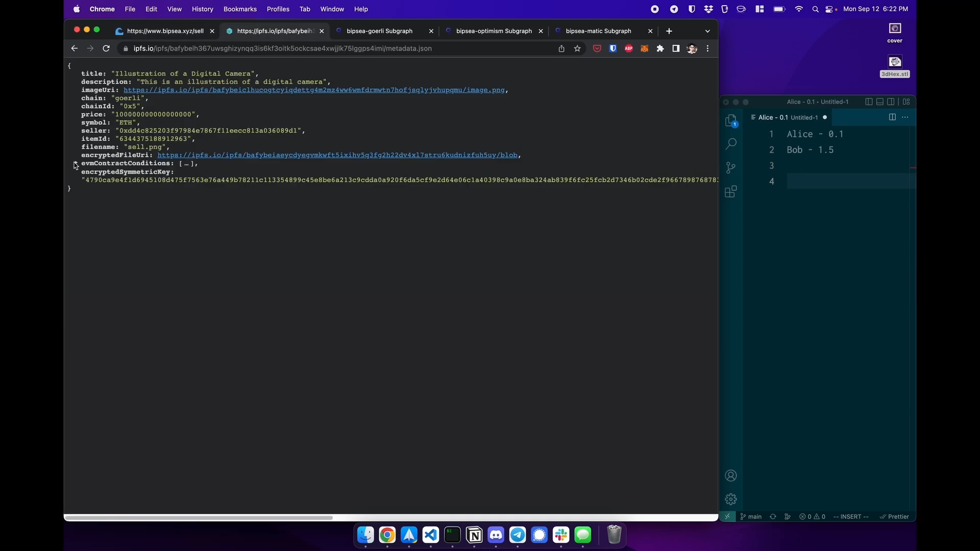Click Bitwarden shield extension icon in Chrome toolbar
Viewport: 980px width, 551px height.
[613, 48]
